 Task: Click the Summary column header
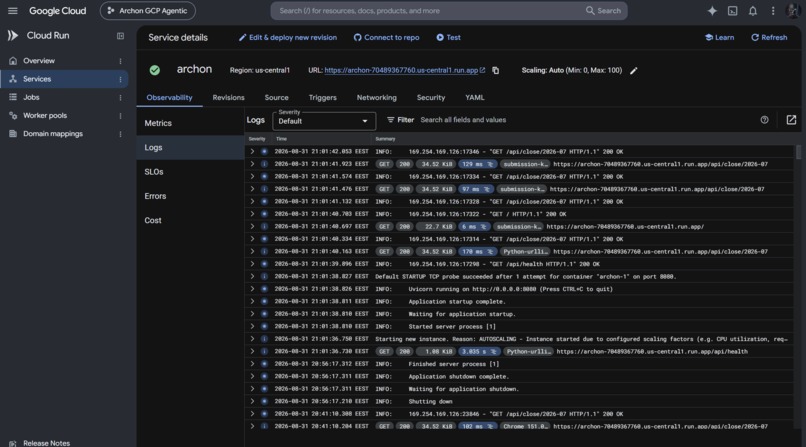385,139
